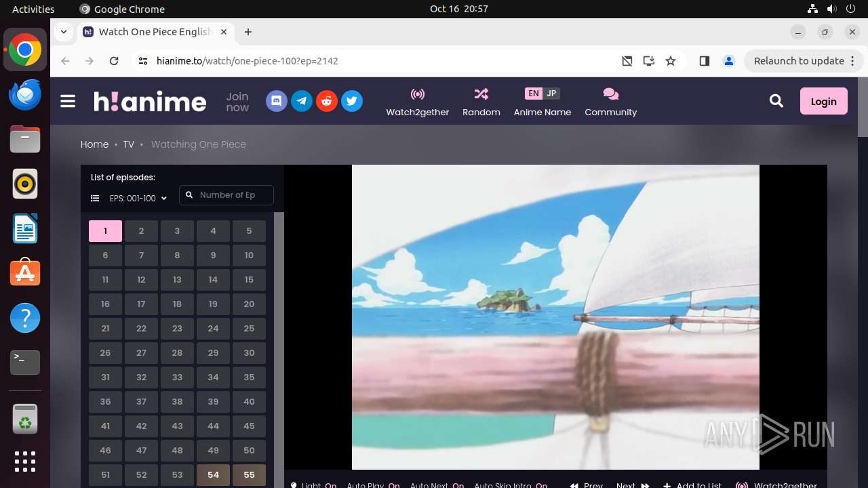
Task: Open the site search icon
Action: point(776,101)
